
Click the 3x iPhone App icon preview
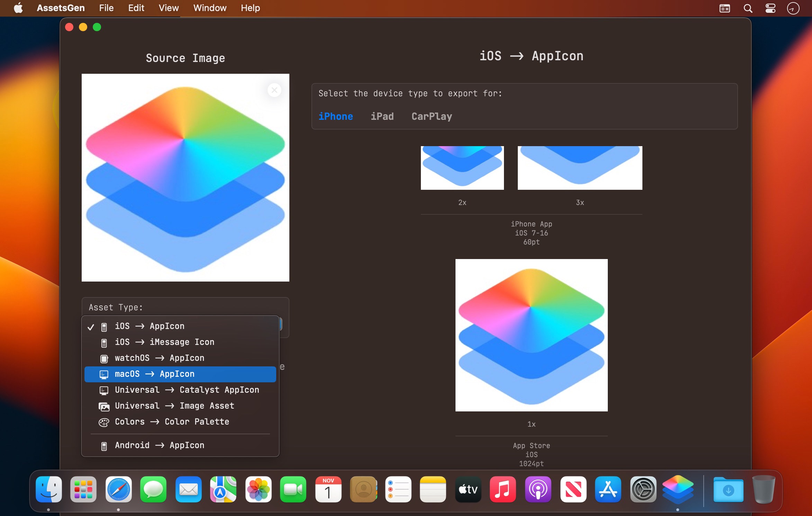[580, 168]
